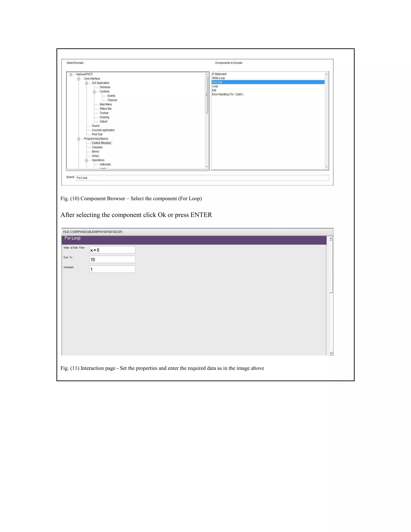The width and height of the screenshot is (411, 532).
Task: Click components list scrollbar down arrow
Action: tap(327, 167)
